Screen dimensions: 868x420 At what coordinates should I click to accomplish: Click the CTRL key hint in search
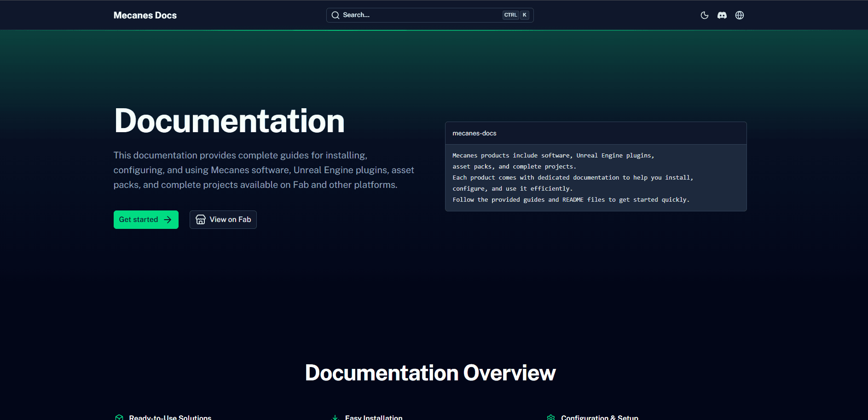510,15
